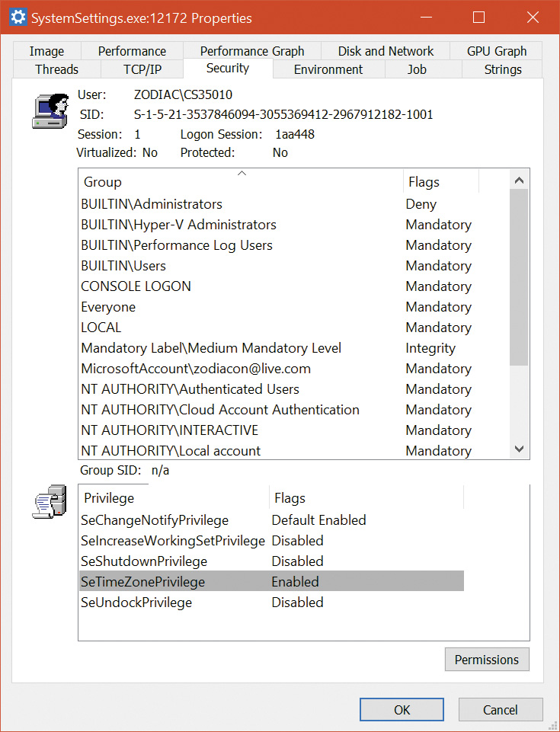Select the SeShutdownPrivilege row

point(144,561)
